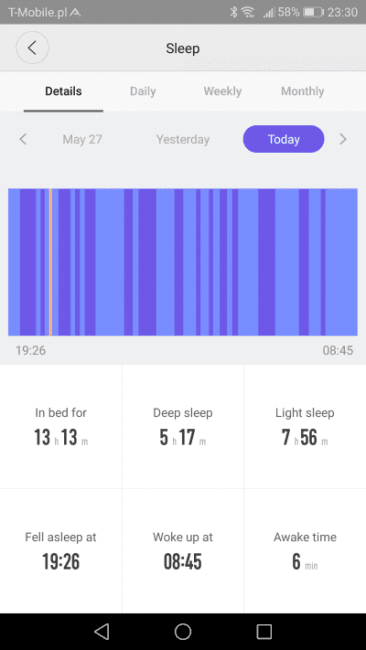The image size is (366, 650).
Task: Tap the back arrow icon
Action: (x=32, y=48)
